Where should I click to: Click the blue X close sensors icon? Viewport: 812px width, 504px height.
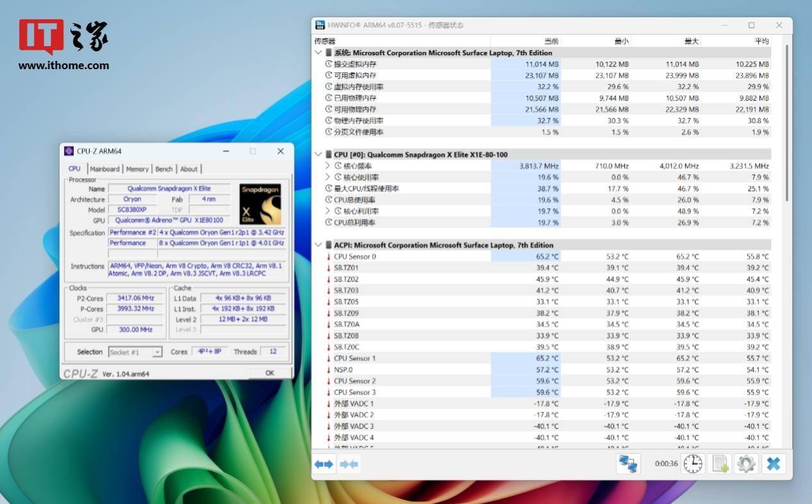(x=773, y=464)
